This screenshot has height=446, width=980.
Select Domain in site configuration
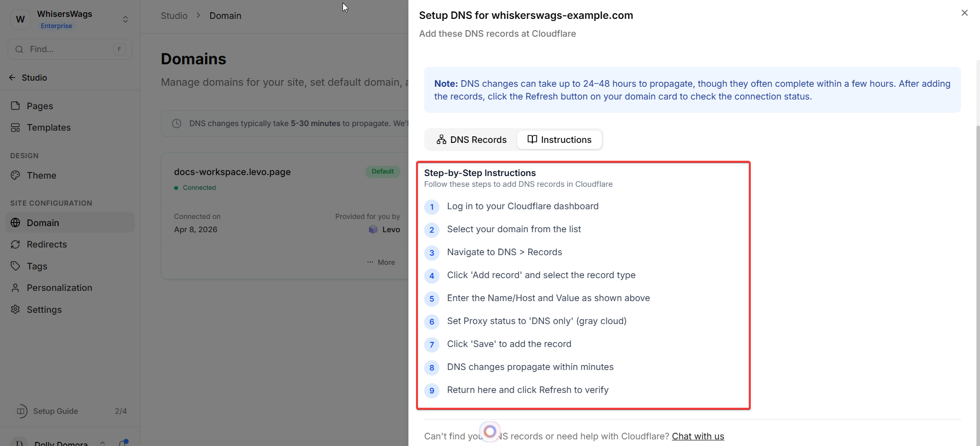pyautogui.click(x=43, y=223)
